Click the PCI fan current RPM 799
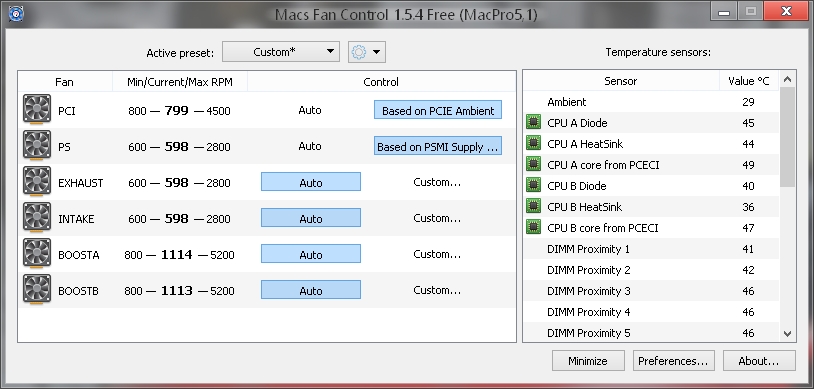814x389 pixels. (177, 110)
